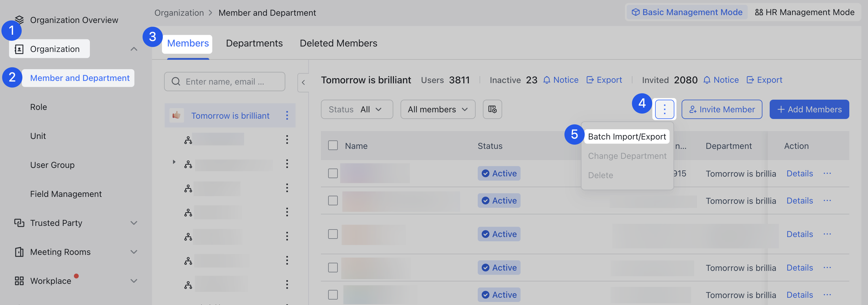Viewport: 868px width, 305px height.
Task: Click the Export icon next to Invited count
Action: (751, 80)
